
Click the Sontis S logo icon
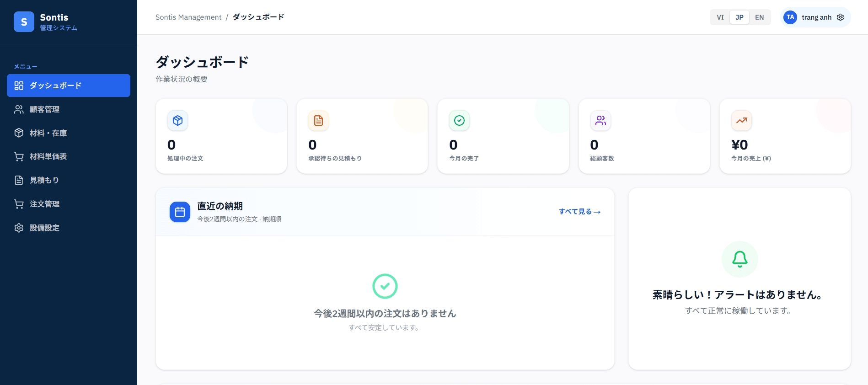pyautogui.click(x=24, y=21)
